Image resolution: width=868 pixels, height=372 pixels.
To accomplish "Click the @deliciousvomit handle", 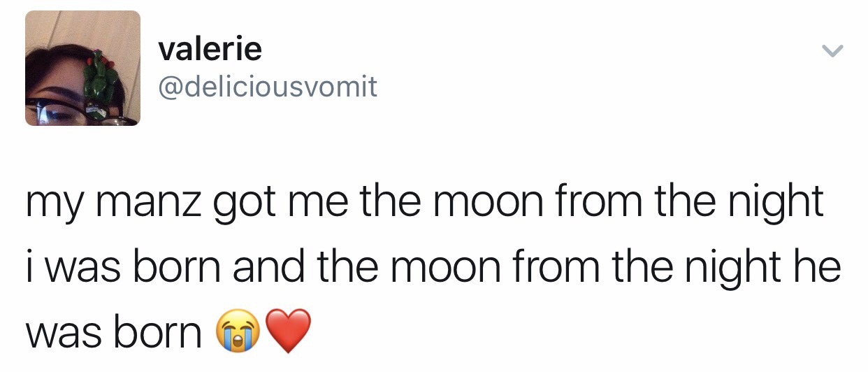I will 268,87.
